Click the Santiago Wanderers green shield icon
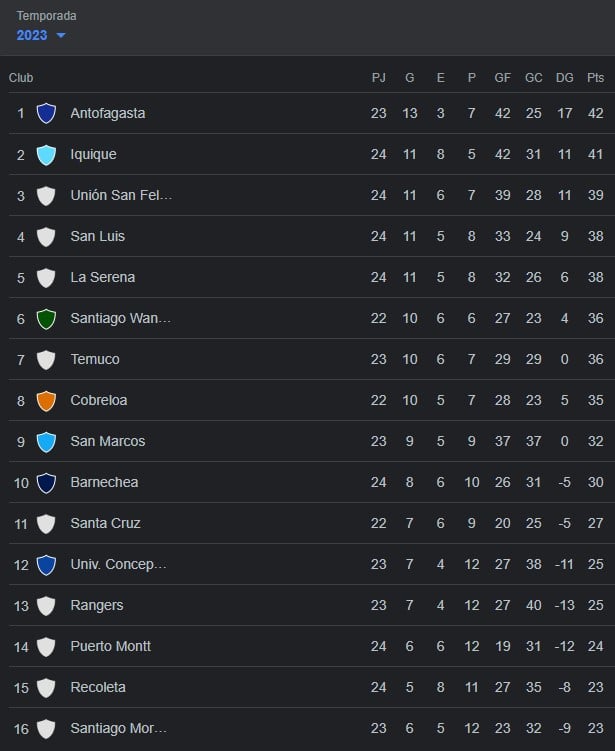615x751 pixels. pos(46,319)
